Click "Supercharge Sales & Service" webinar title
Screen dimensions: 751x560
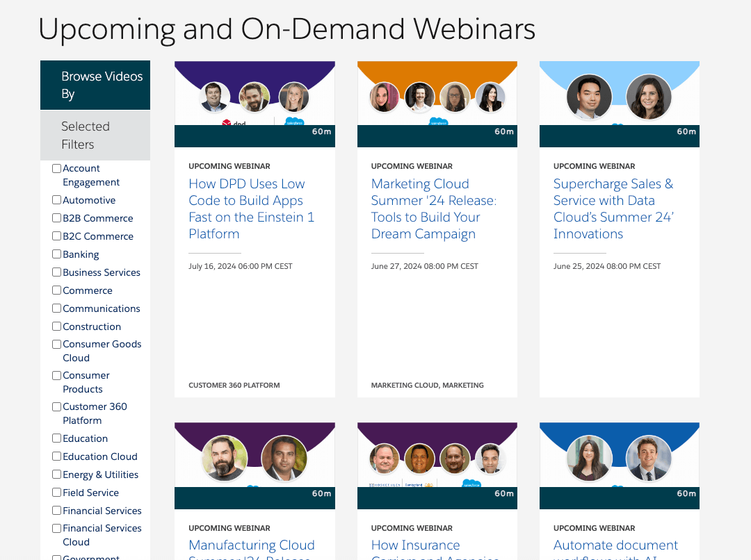tap(613, 208)
